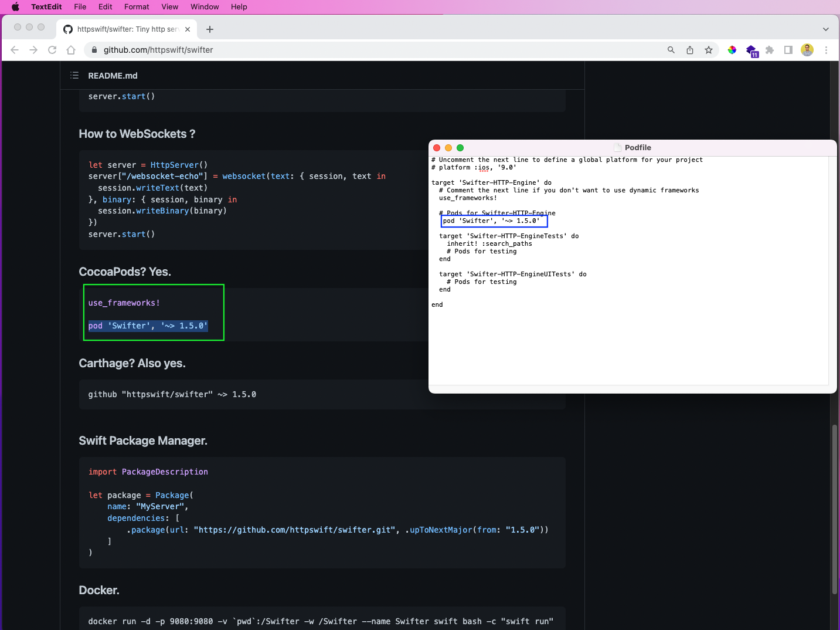Click the zoom magnifier icon in address bar
This screenshot has width=840, height=630.
671,50
